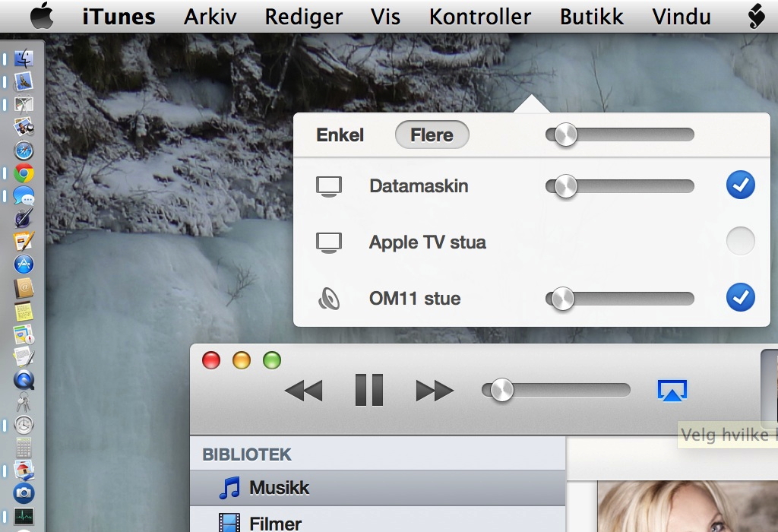The image size is (778, 532).
Task: Open Preview from the Dock
Action: coord(24,127)
